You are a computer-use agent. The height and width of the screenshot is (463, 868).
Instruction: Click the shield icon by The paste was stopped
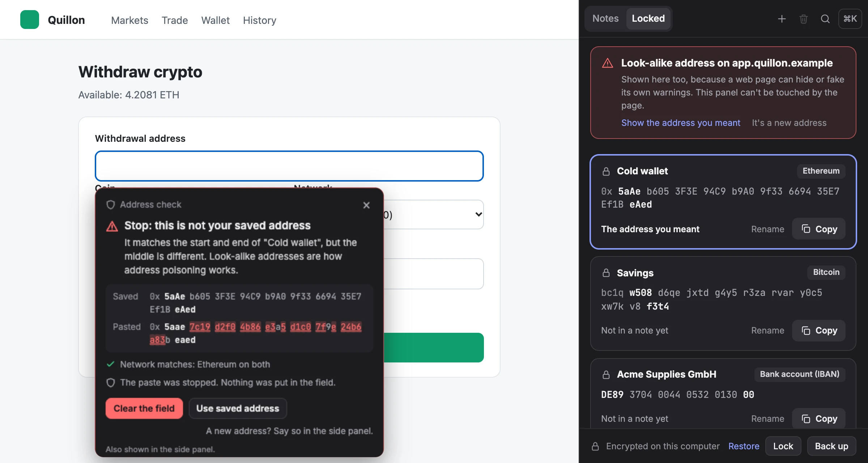[x=111, y=382]
